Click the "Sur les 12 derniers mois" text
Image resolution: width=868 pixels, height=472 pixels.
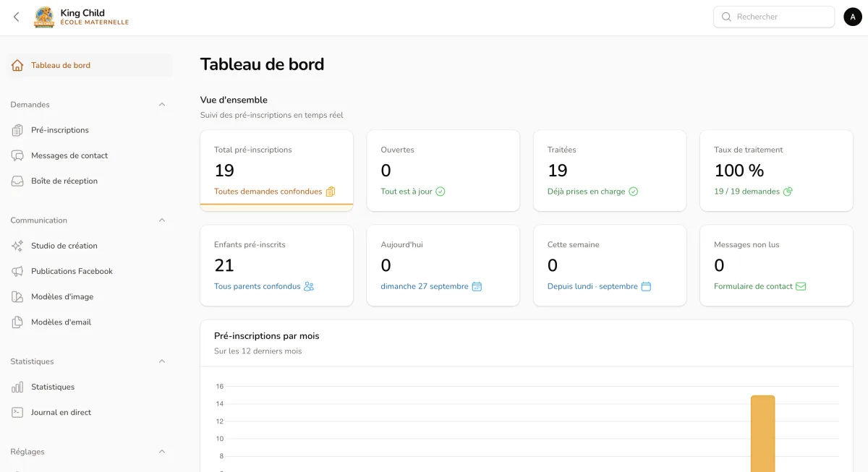[258, 351]
